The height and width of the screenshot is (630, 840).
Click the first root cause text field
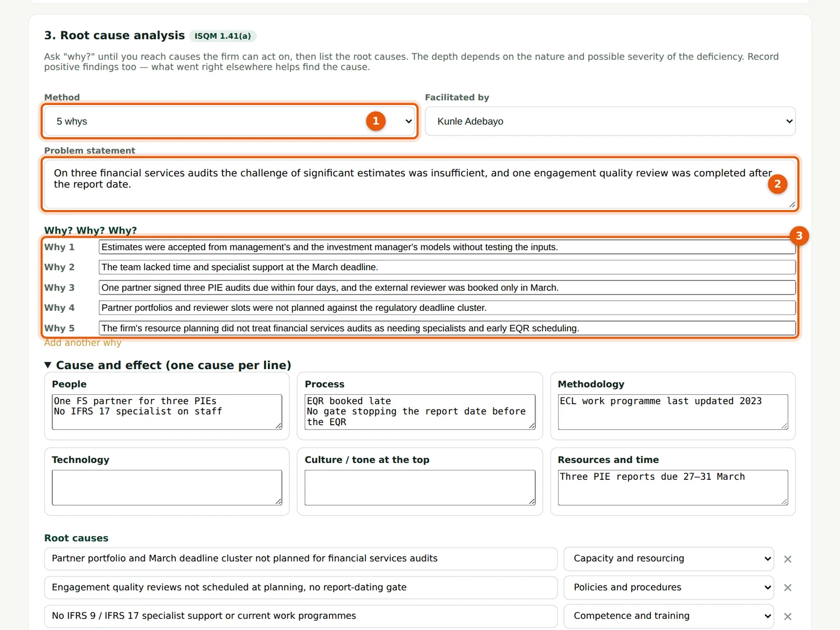[x=301, y=559]
